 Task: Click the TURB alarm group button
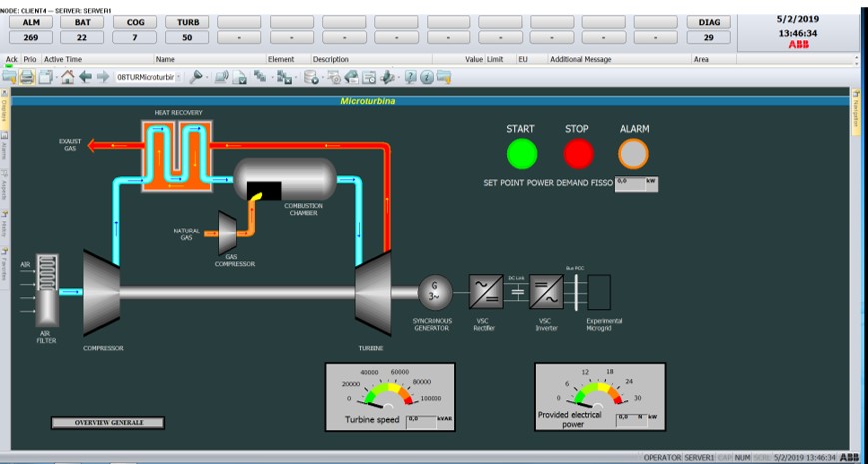click(x=188, y=21)
